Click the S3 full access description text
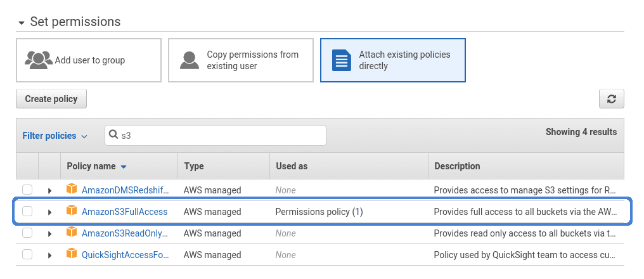The height and width of the screenshot is (279, 644). tap(525, 212)
